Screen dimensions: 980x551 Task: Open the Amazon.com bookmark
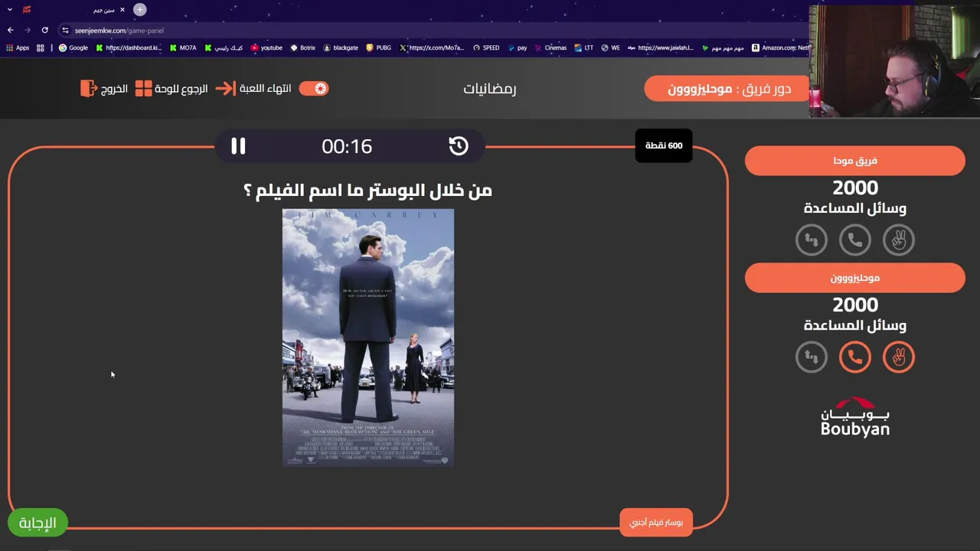[x=780, y=47]
